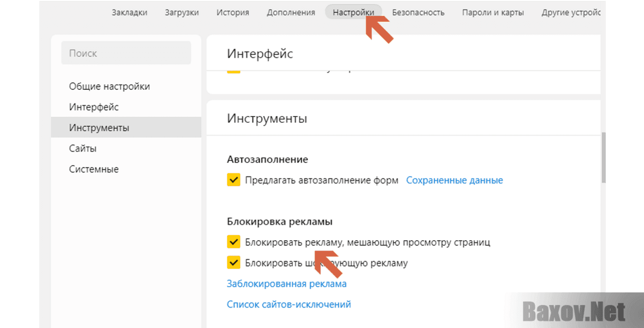The height and width of the screenshot is (328, 644).
Task: Open the Сайты settings section
Action: 85,148
